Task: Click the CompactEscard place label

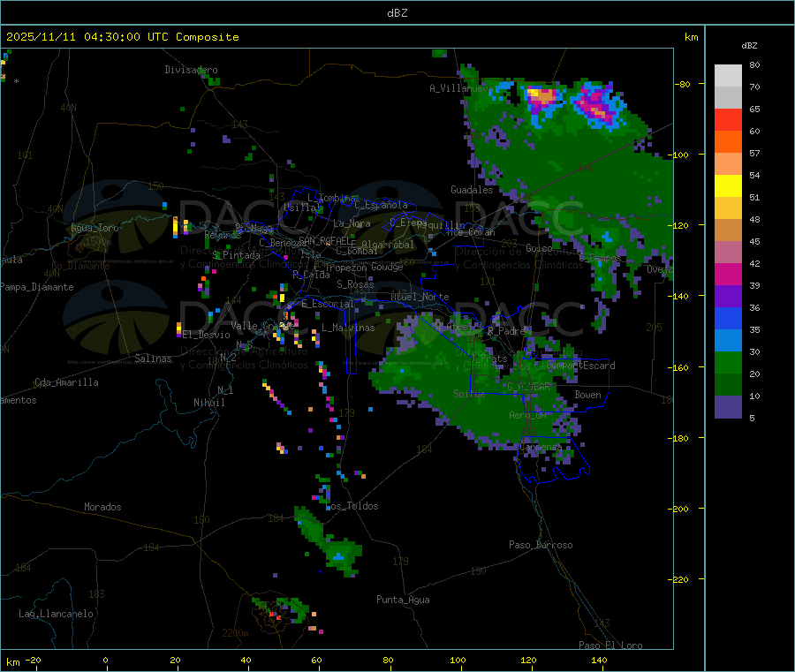Action: coord(580,366)
